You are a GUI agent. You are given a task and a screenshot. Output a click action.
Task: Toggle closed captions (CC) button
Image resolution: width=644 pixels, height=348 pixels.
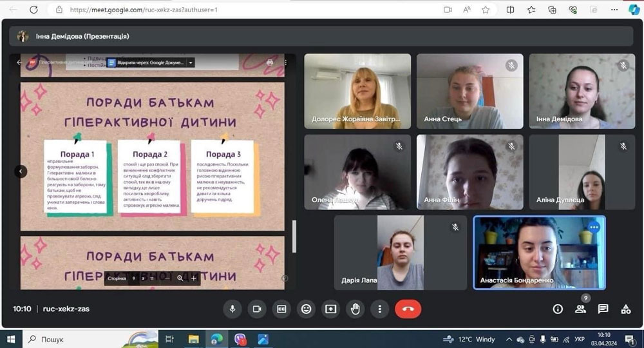click(x=281, y=309)
